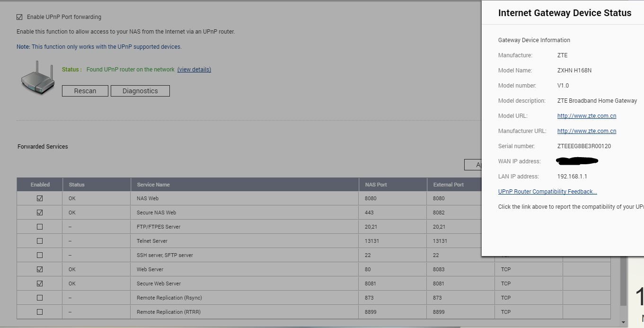Viewport: 644px width, 328px height.
Task: Click the Diagnostics button
Action: point(140,91)
